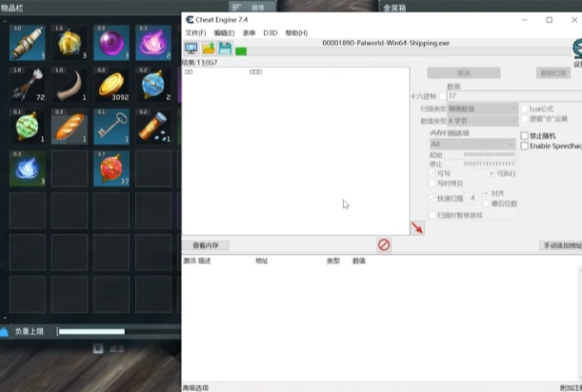Screen dimensions: 582x392
Task: Check the 扫描时暂停游戏 pause game option
Action: click(x=432, y=215)
